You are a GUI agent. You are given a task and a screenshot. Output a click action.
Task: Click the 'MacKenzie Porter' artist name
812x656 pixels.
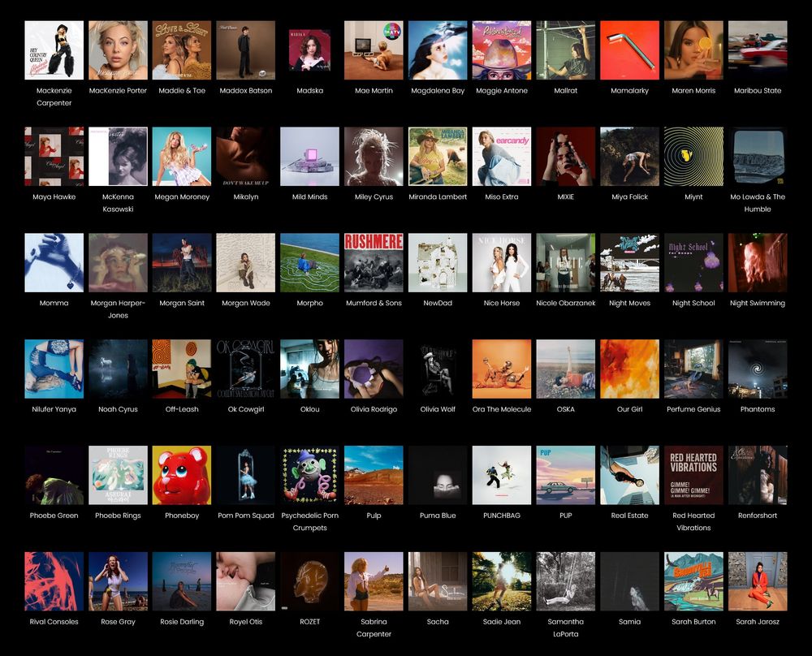click(x=118, y=91)
